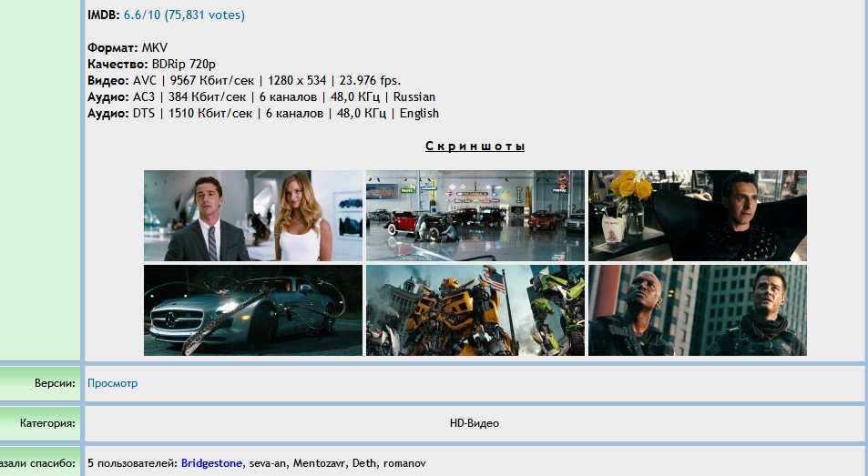This screenshot has width=868, height=476.
Task: Click the Просмотр versions link
Action: [x=112, y=383]
